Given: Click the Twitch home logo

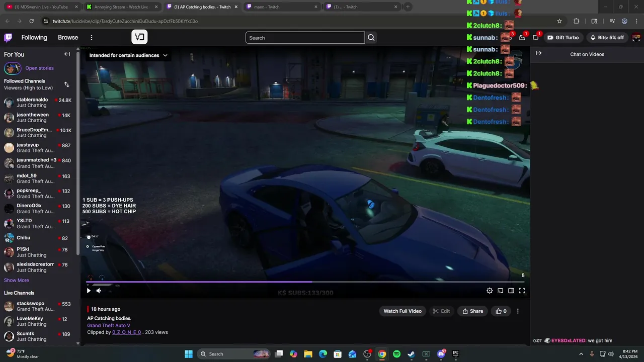Looking at the screenshot, I should click(8, 38).
